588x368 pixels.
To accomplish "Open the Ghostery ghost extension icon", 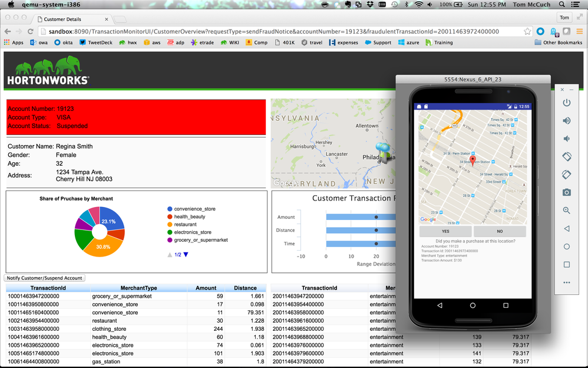I will coord(554,32).
